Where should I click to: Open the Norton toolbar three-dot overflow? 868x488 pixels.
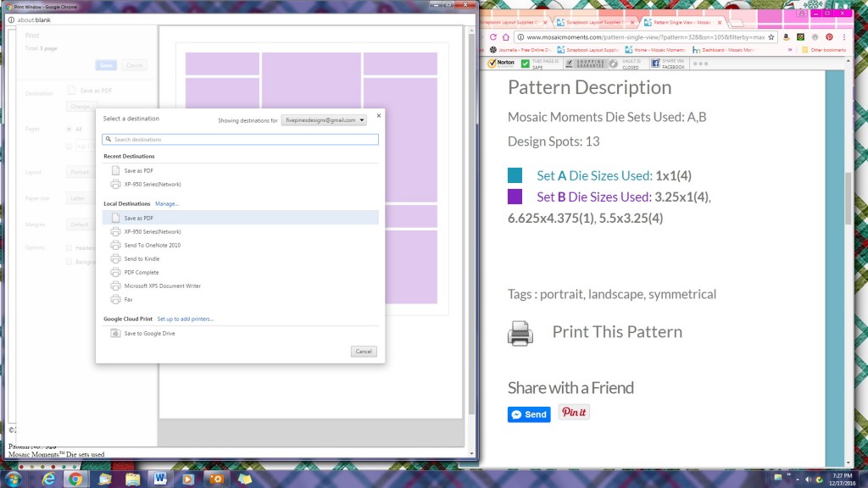[700, 64]
